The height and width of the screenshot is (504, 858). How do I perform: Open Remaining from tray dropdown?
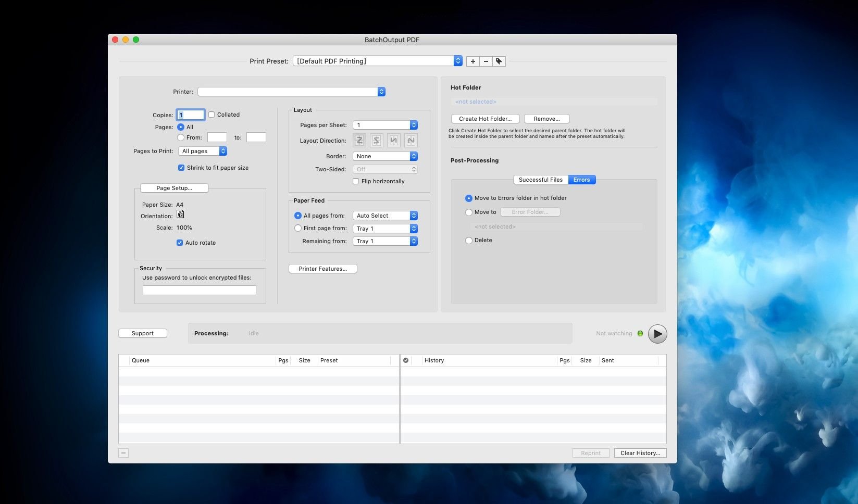pyautogui.click(x=385, y=241)
